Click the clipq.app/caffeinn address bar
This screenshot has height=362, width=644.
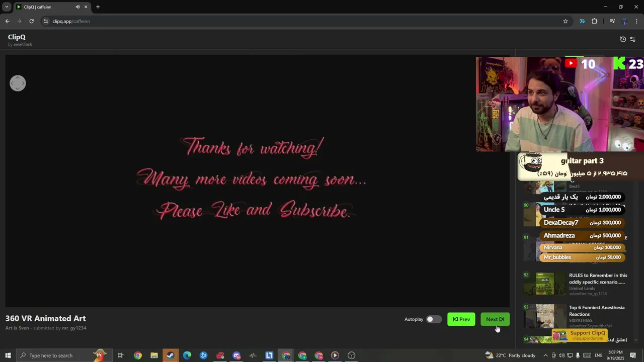click(x=302, y=21)
